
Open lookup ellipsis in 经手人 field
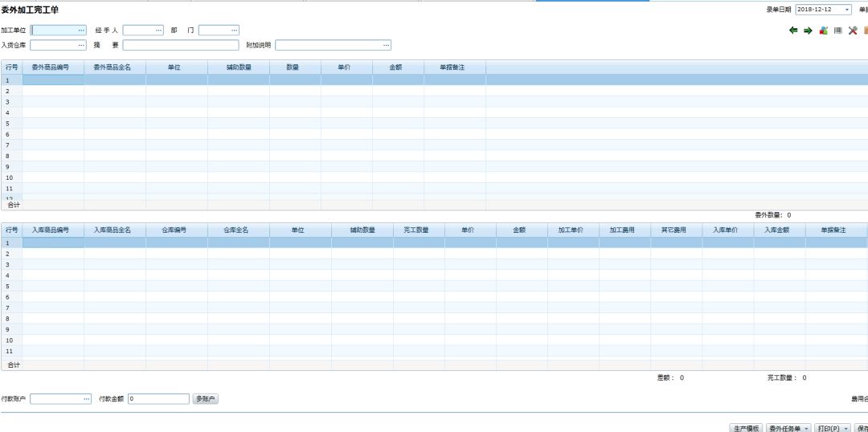[159, 31]
